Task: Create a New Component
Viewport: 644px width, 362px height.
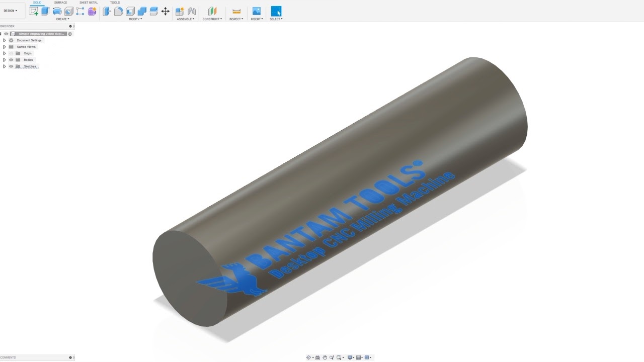Action: click(180, 11)
